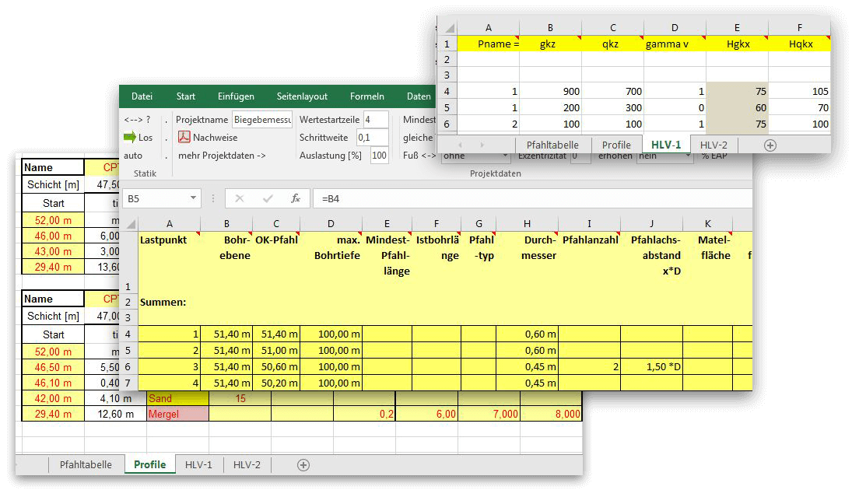Click the 43,00 m cell in Profile window
This screenshot has height=504, width=852.
tap(53, 251)
